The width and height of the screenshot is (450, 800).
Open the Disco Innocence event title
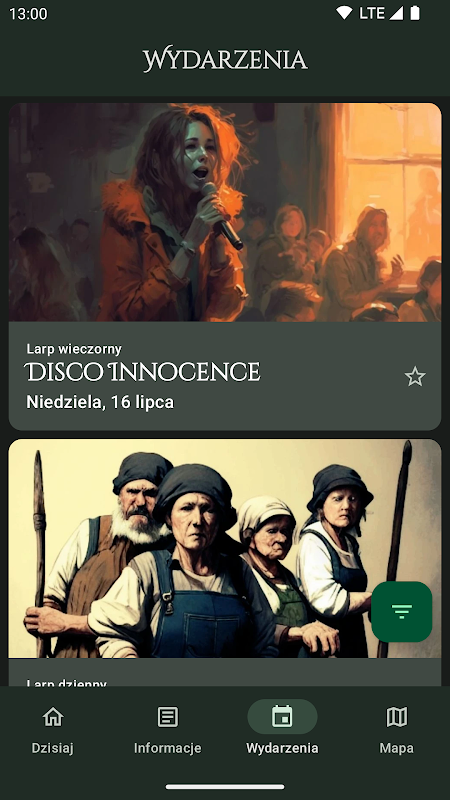click(x=142, y=371)
